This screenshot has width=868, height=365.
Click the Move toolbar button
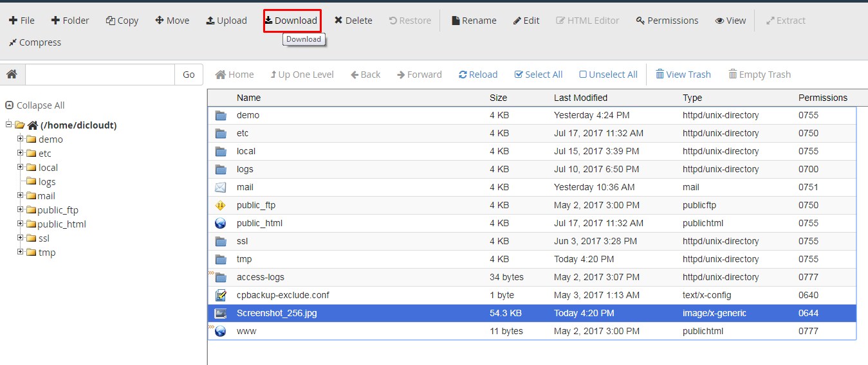click(x=172, y=21)
